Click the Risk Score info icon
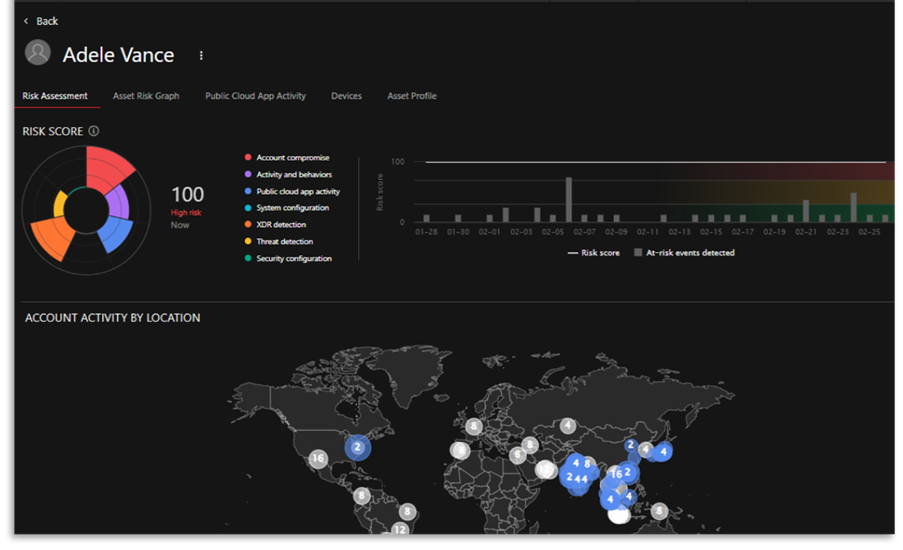Image resolution: width=903 pixels, height=550 pixels. pyautogui.click(x=94, y=131)
